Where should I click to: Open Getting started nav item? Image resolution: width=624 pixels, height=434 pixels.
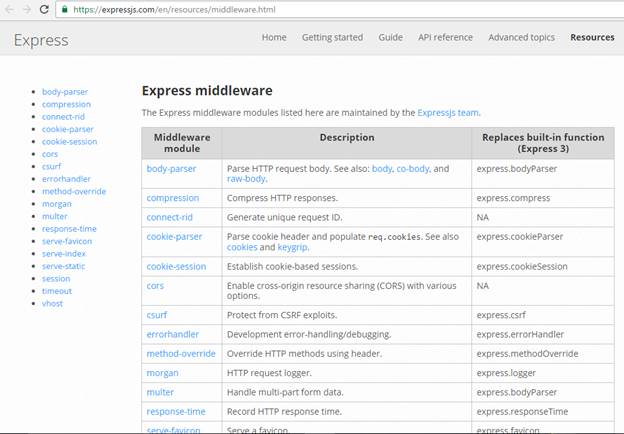(332, 37)
